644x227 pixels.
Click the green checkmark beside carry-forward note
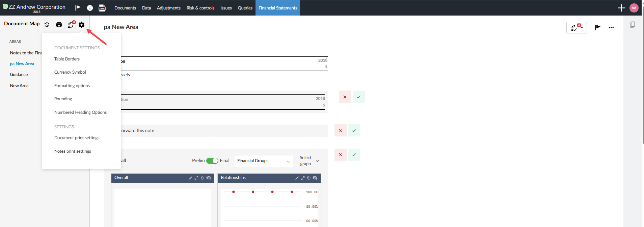pyautogui.click(x=354, y=131)
